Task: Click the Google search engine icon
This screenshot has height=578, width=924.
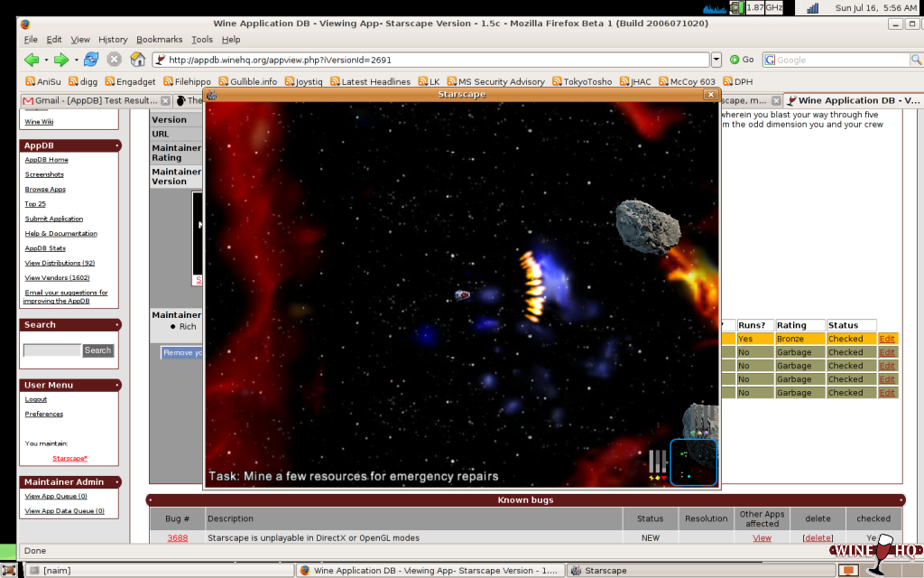Action: tap(770, 60)
